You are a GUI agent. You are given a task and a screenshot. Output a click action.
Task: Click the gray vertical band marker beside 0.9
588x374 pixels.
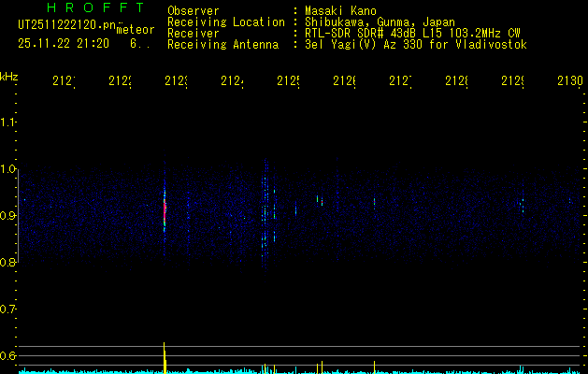point(19,216)
